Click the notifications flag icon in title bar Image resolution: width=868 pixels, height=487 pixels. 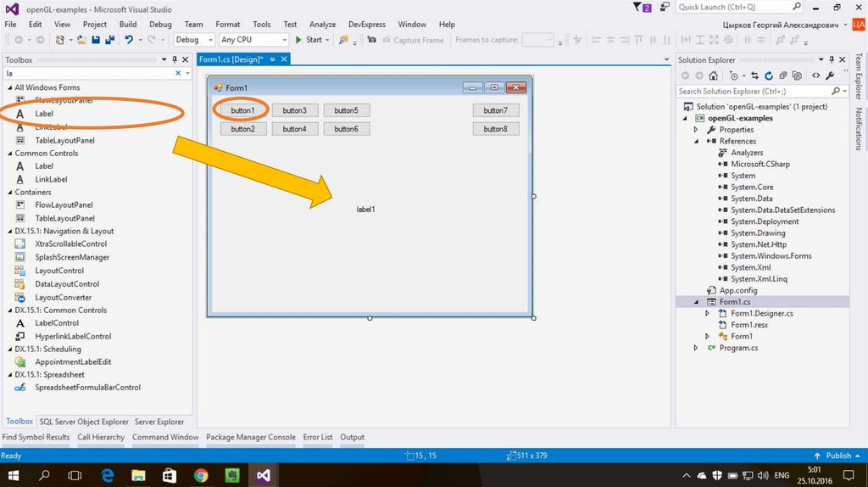[x=638, y=8]
